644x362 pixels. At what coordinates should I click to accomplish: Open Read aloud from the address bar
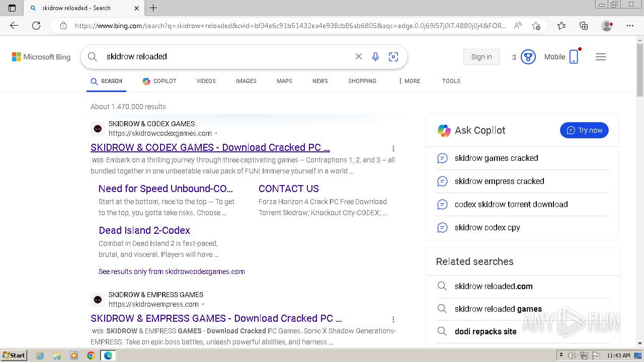tap(518, 26)
